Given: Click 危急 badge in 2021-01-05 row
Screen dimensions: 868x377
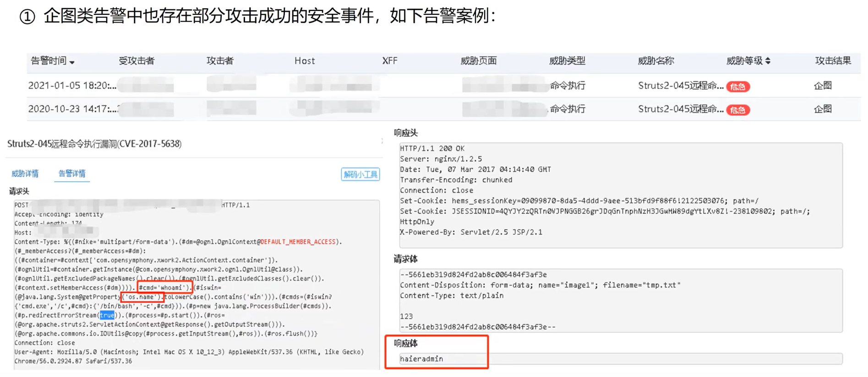Looking at the screenshot, I should pos(738,86).
